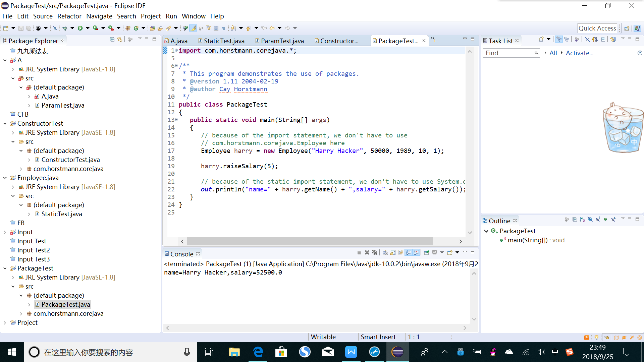Expand the Project node in tree

click(5, 323)
